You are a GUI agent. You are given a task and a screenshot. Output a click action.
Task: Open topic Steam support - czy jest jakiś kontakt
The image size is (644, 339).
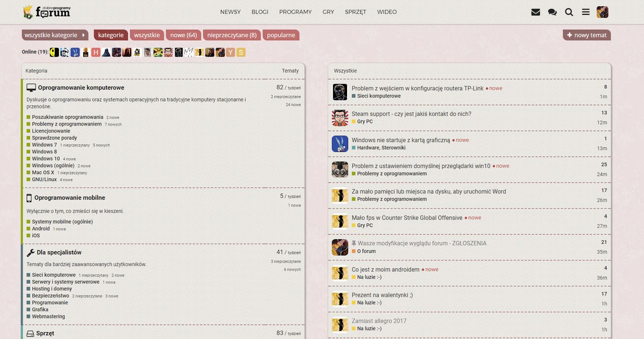(412, 114)
